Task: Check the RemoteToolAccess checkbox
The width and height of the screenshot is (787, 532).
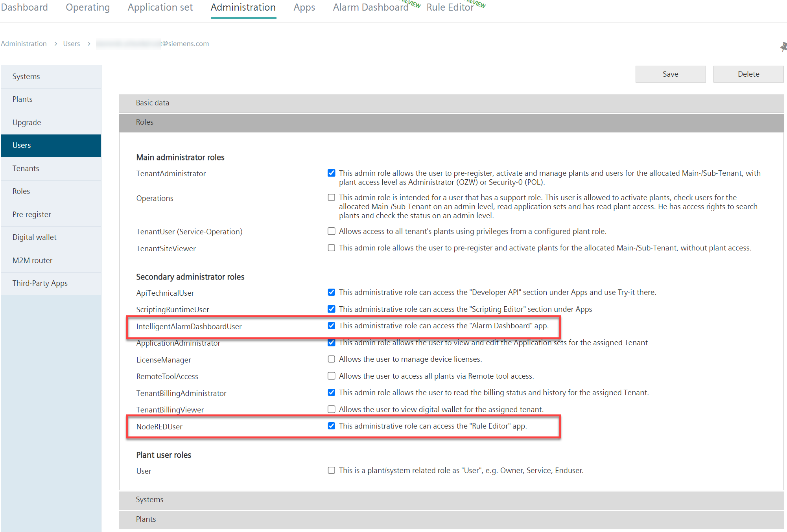Action: [x=332, y=376]
